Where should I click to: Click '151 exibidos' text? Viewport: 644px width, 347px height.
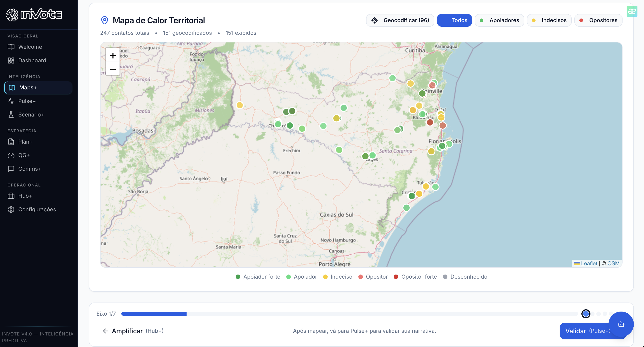pyautogui.click(x=241, y=33)
